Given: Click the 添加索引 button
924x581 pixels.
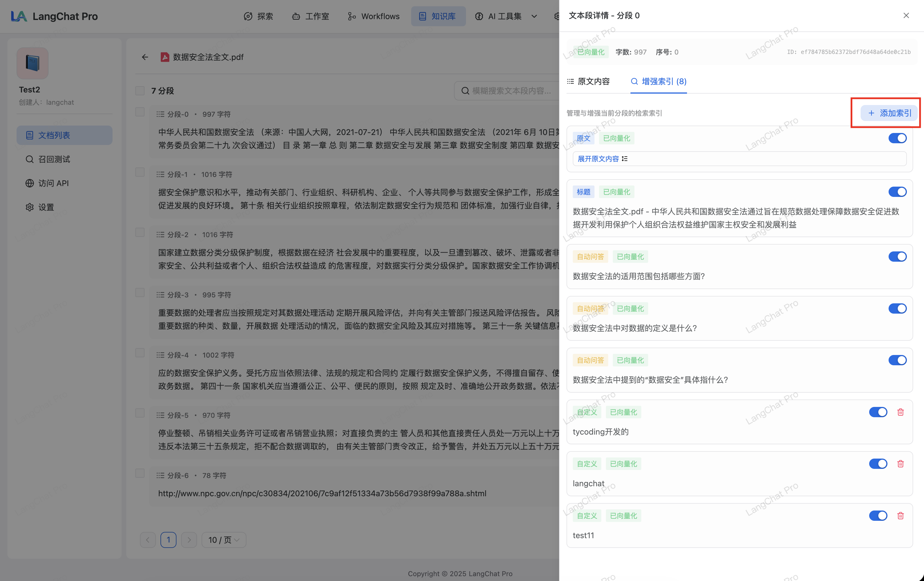Looking at the screenshot, I should 889,113.
